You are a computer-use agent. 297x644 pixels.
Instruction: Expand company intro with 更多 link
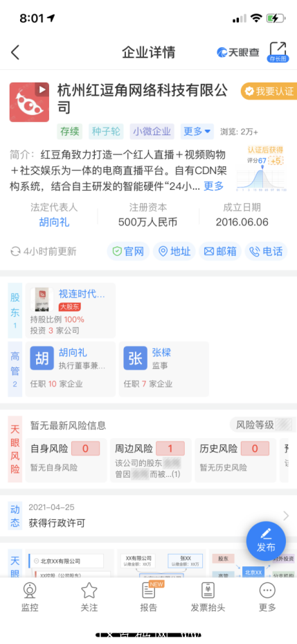pyautogui.click(x=214, y=186)
